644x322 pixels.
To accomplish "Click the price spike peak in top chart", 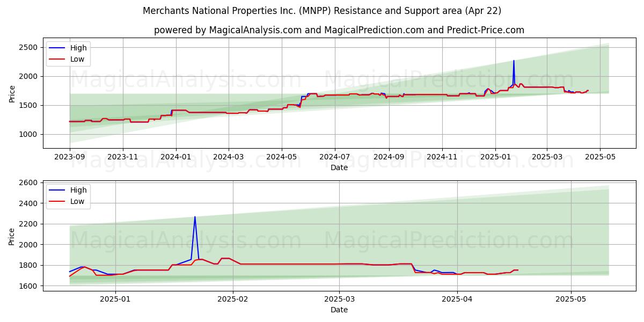I will [x=514, y=61].
